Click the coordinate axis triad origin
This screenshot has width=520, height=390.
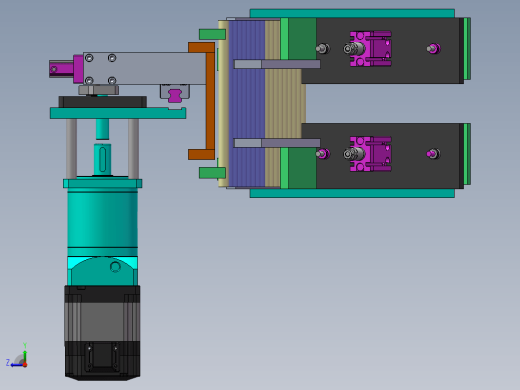[25, 365]
